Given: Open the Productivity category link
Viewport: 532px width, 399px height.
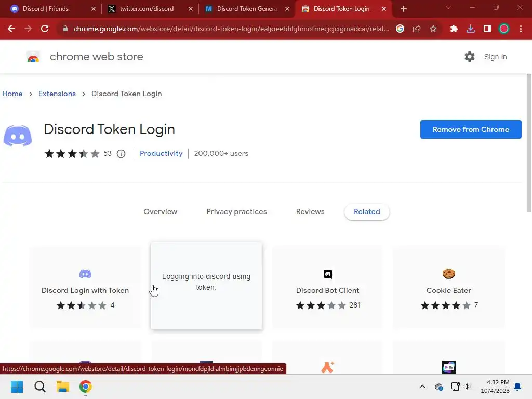Looking at the screenshot, I should (161, 154).
